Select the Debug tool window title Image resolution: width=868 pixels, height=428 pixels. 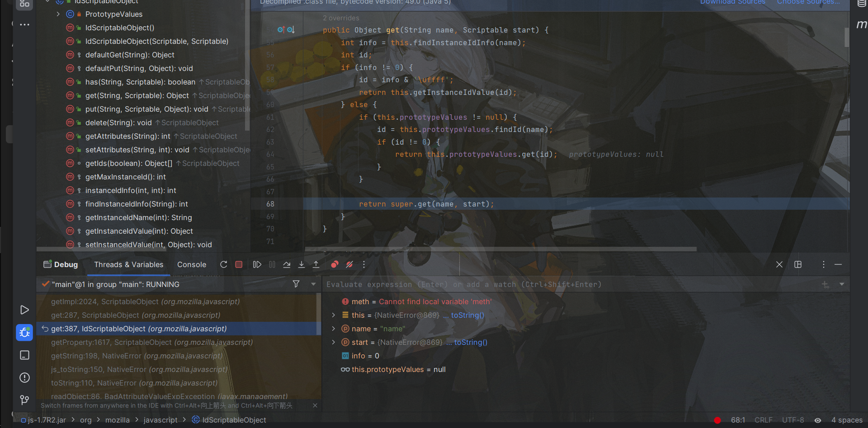pos(61,264)
